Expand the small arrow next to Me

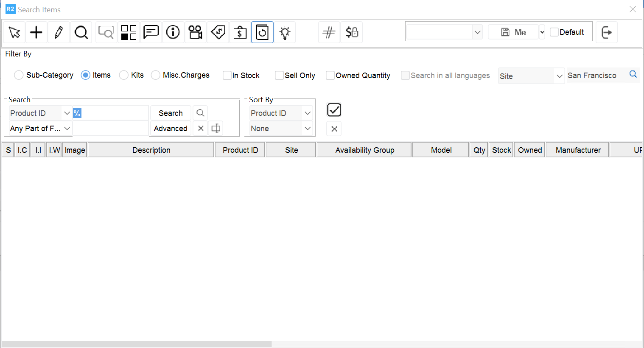pyautogui.click(x=542, y=32)
